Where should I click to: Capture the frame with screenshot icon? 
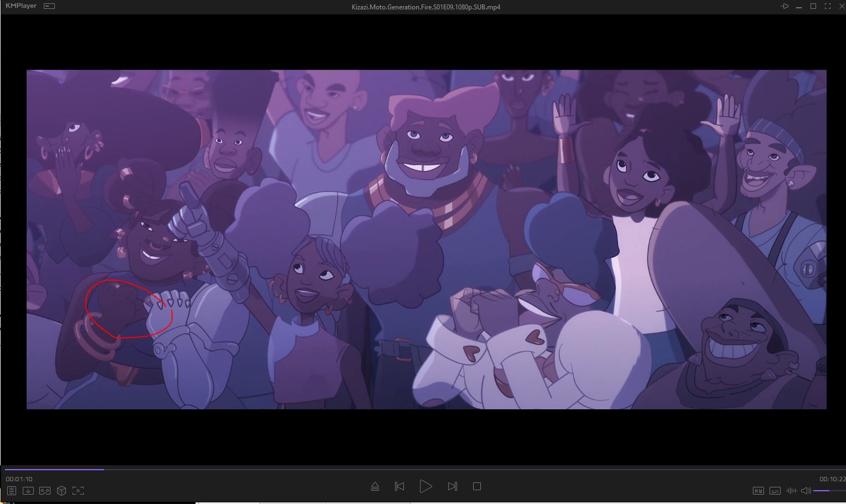coord(78,491)
